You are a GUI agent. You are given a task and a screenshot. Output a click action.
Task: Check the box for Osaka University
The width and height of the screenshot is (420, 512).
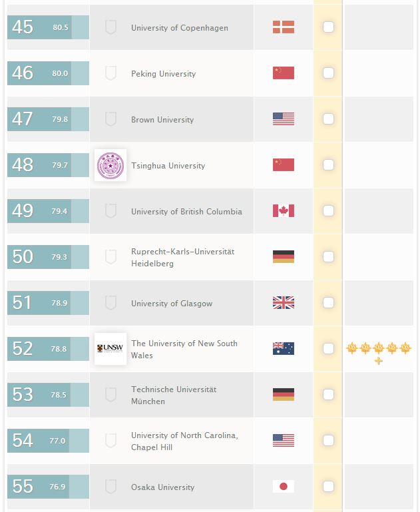[328, 487]
